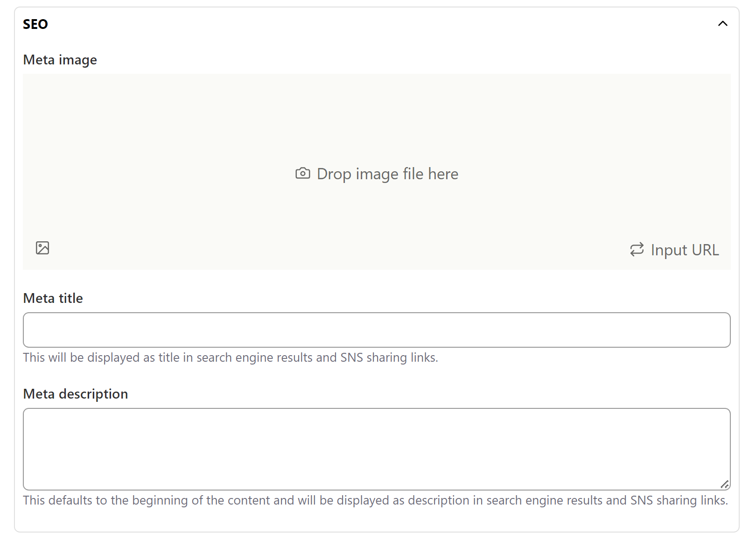Click the Meta title helper text
Image resolution: width=756 pixels, height=540 pixels.
click(231, 358)
